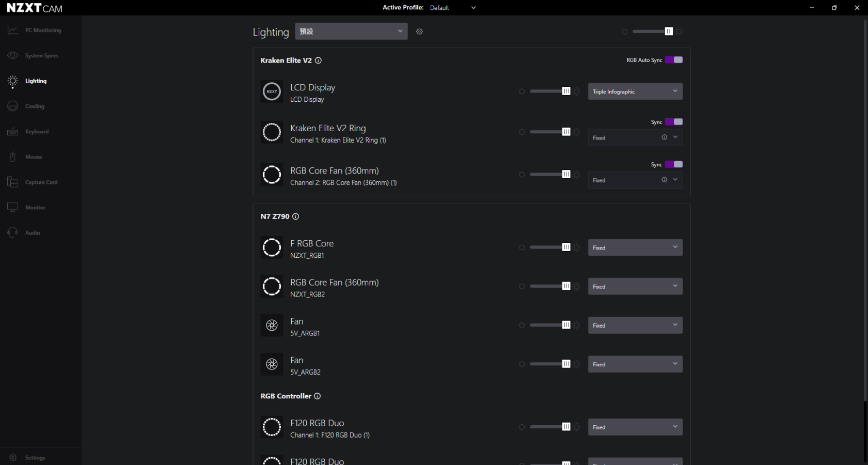Click the info icon next to N7 Z790
This screenshot has height=465, width=868.
(x=296, y=216)
